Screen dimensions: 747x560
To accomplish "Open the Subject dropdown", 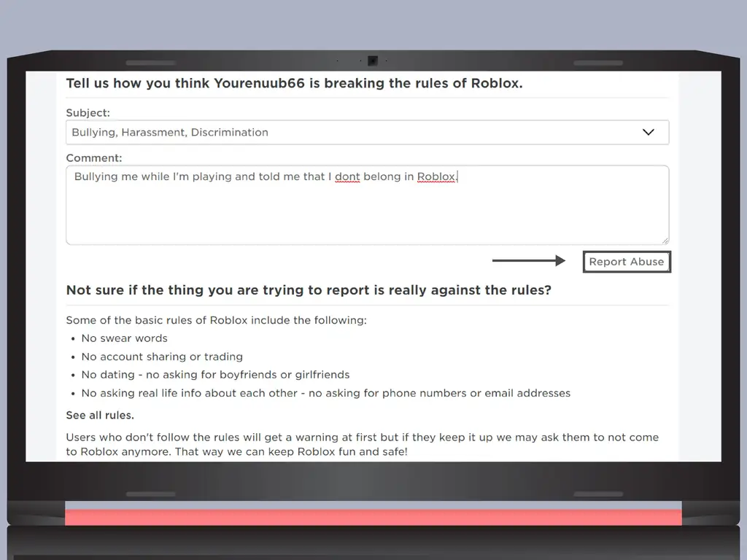I will pyautogui.click(x=368, y=133).
